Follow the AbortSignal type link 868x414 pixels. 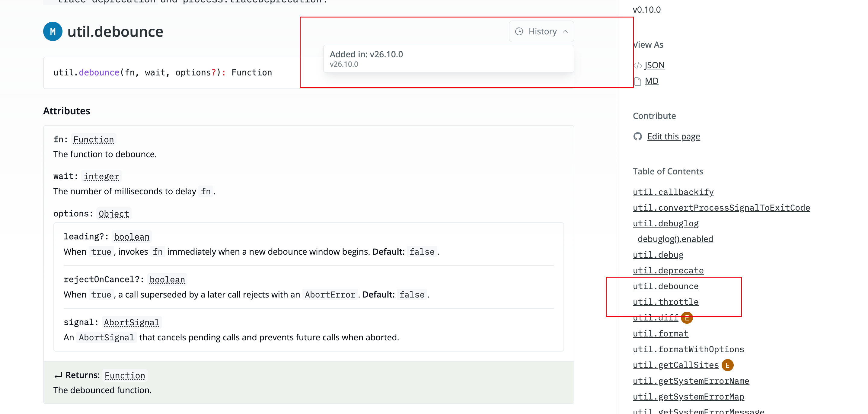click(131, 322)
